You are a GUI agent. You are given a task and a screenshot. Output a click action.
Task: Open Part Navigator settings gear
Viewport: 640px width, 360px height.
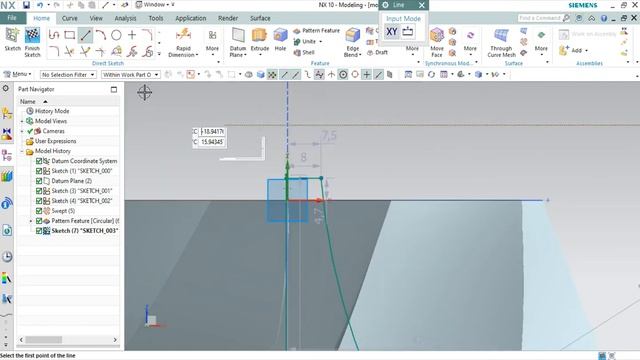(6, 89)
